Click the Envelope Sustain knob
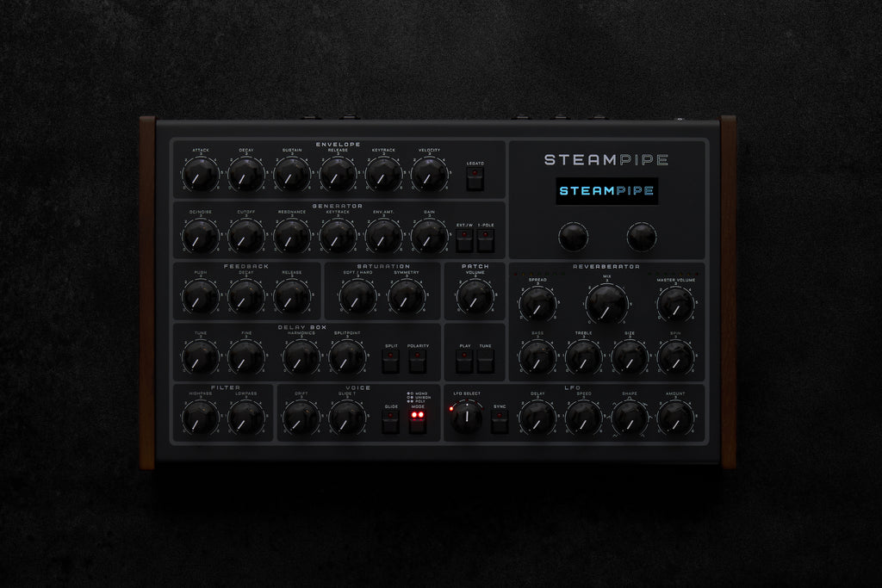The width and height of the screenshot is (882, 588). click(x=292, y=174)
